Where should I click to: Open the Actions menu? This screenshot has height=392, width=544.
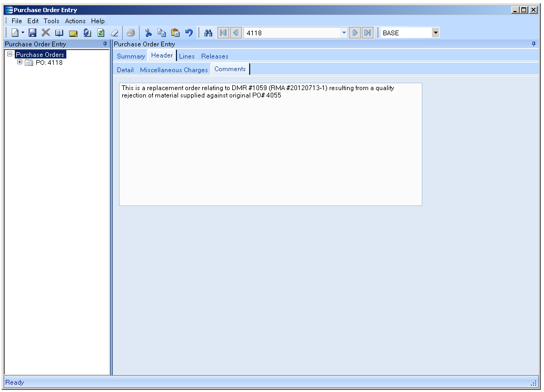pos(75,21)
